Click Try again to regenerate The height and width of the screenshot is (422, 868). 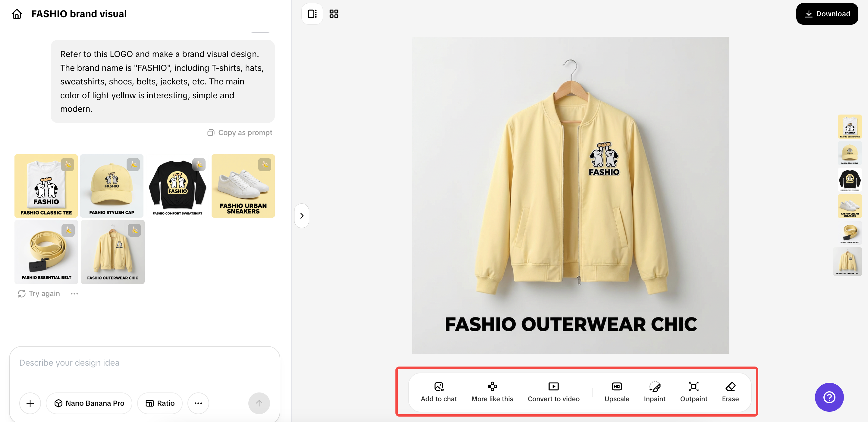[x=39, y=294]
